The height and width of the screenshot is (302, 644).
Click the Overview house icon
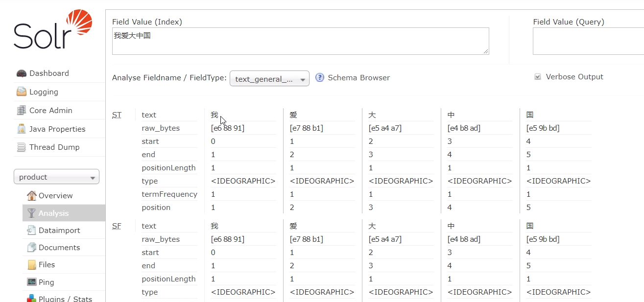32,196
